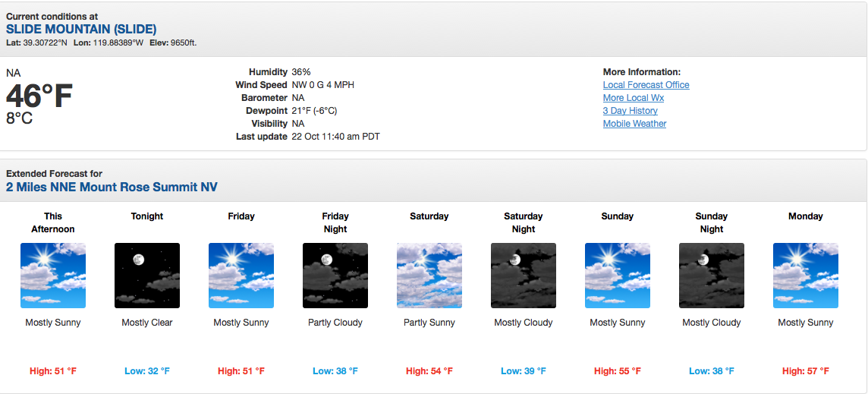868x394 pixels.
Task: Open the Mobile Weather link
Action: click(x=634, y=123)
